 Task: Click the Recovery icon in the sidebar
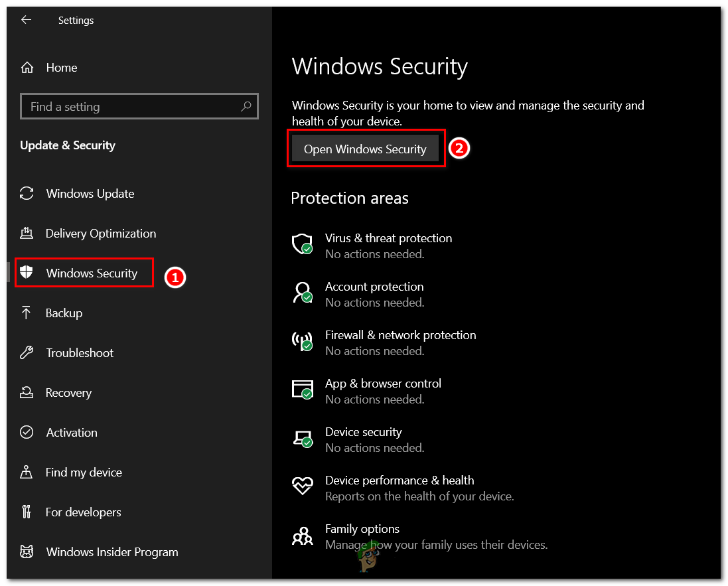point(27,392)
